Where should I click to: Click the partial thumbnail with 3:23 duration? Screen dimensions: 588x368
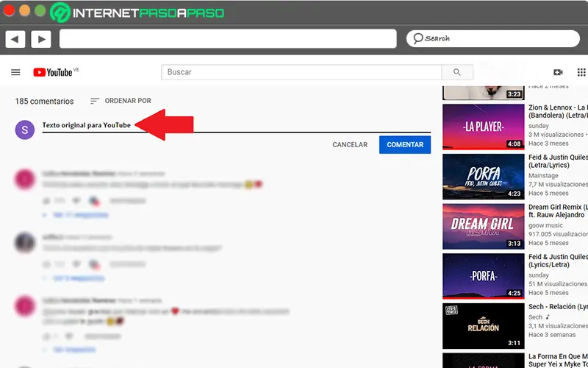pos(484,93)
